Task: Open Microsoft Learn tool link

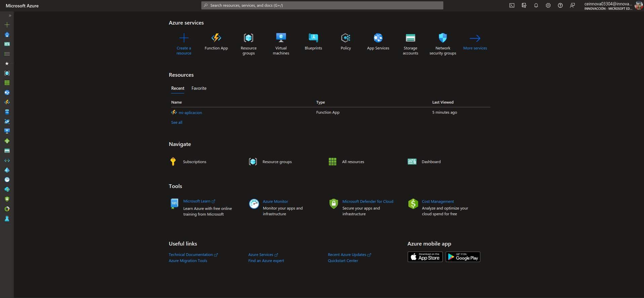Action: pos(199,201)
